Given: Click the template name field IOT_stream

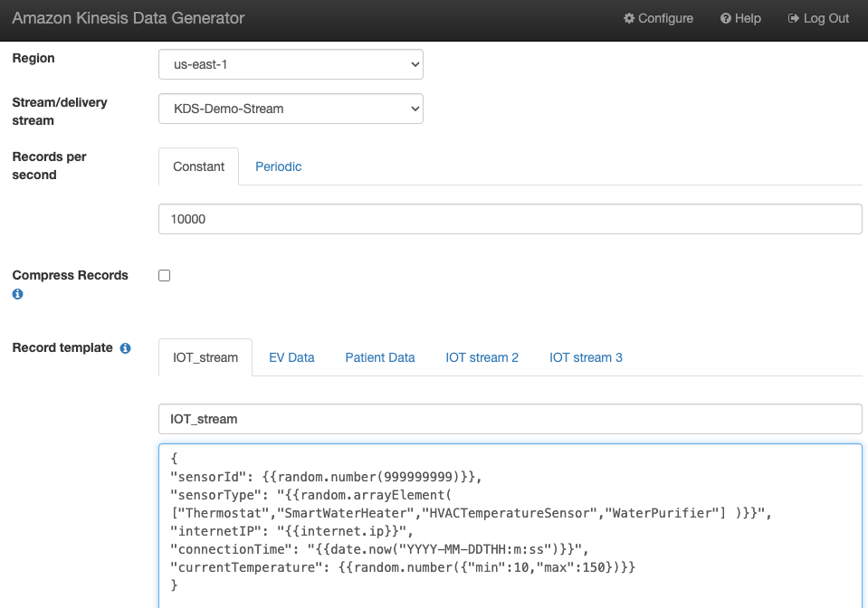Looking at the screenshot, I should [510, 419].
